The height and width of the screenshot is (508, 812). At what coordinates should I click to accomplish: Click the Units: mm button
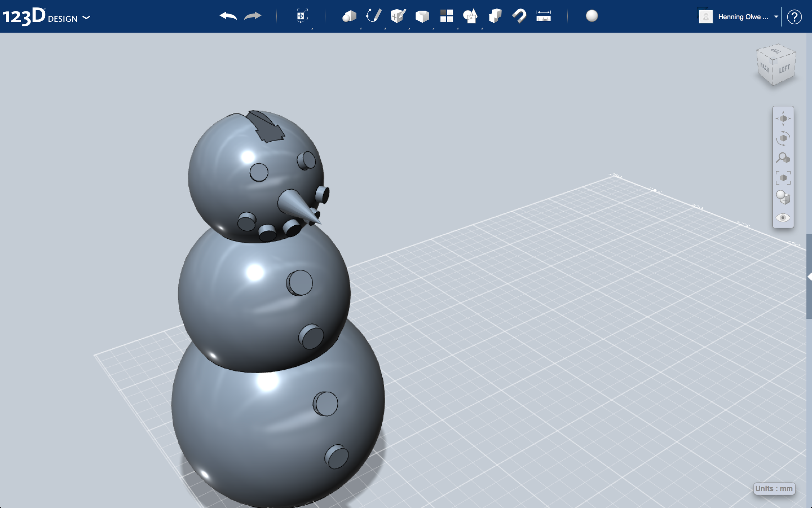[775, 489]
